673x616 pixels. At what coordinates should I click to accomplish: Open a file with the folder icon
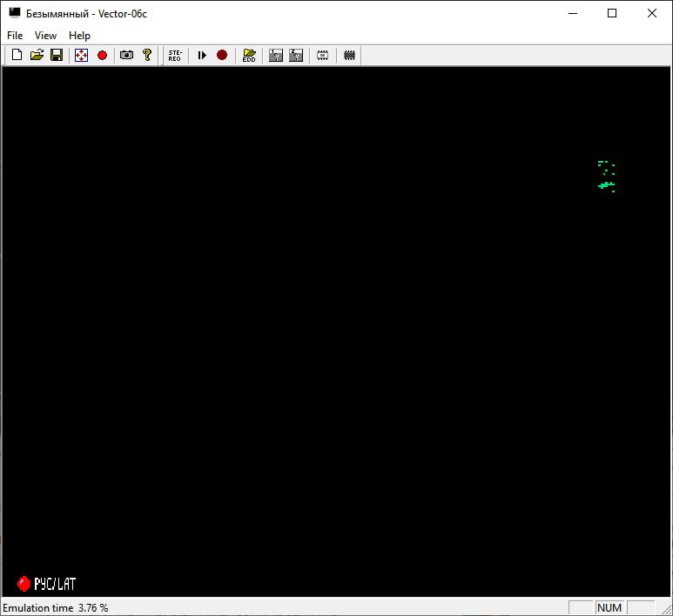pyautogui.click(x=37, y=55)
